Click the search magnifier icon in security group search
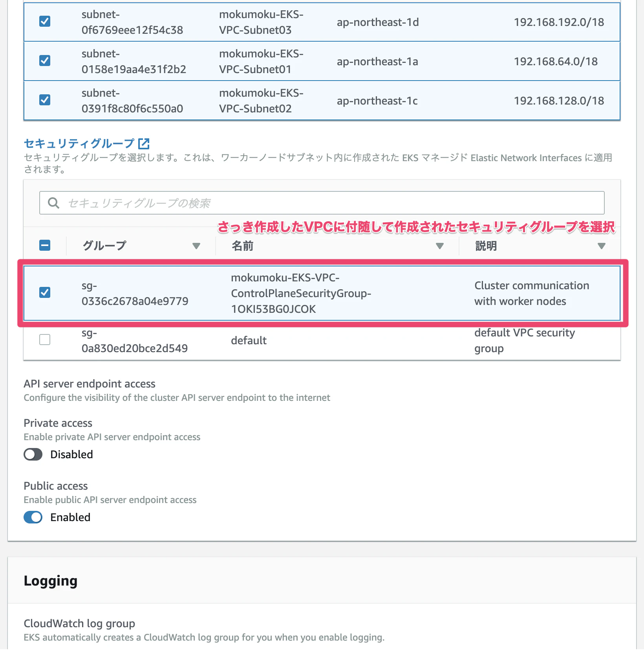Screen dimensions: 644x650 (53, 203)
